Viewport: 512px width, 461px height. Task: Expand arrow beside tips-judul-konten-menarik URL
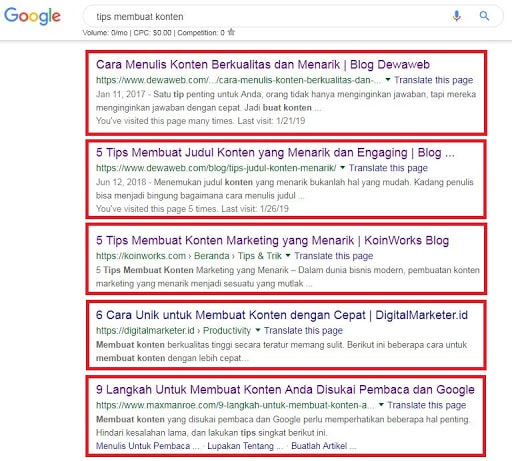point(342,168)
